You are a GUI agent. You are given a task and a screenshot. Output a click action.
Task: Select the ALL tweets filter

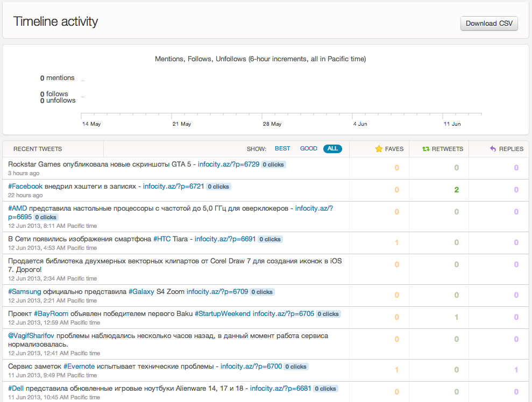(332, 148)
